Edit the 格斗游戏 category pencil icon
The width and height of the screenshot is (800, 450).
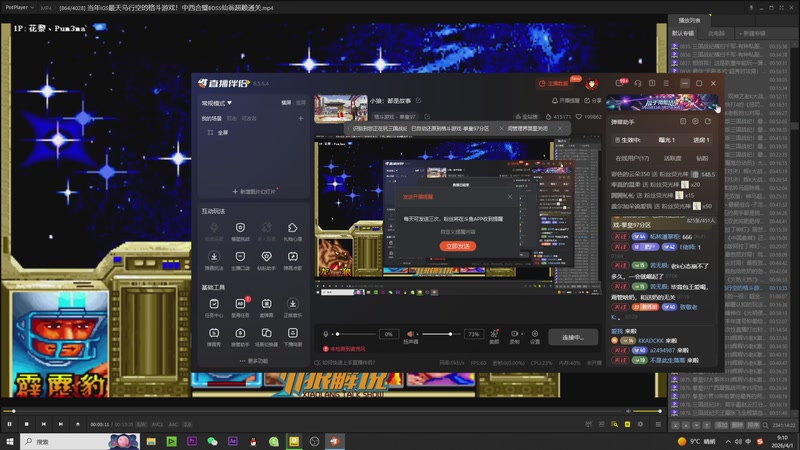tap(427, 117)
